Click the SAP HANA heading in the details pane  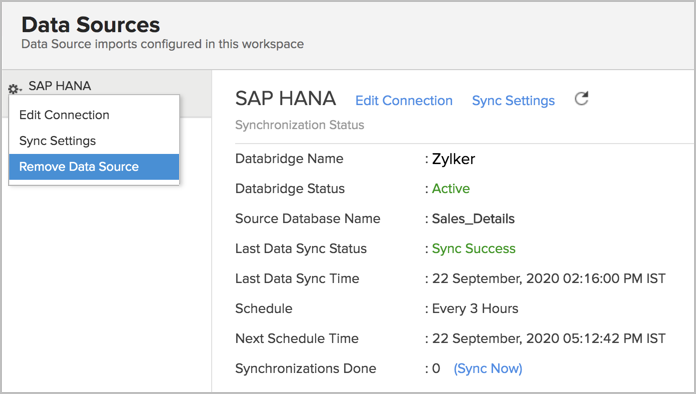[285, 98]
